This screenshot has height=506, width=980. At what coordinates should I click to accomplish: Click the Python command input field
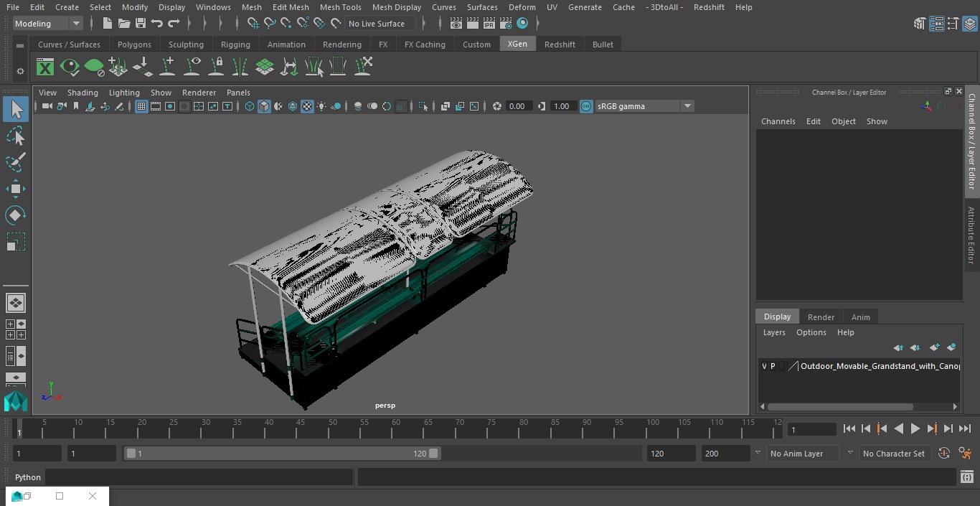coord(199,477)
